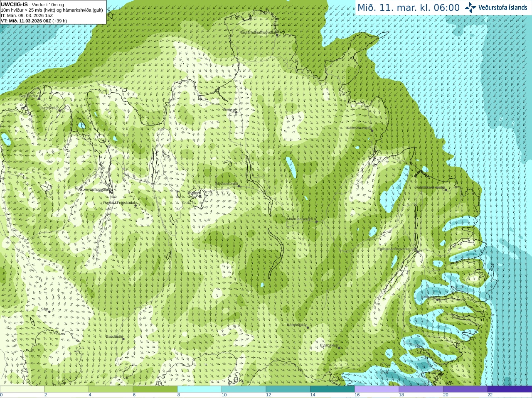Click the Kollaleira station marker
Image resolution: width=532 pixels, height=398 pixels.
click(x=436, y=300)
